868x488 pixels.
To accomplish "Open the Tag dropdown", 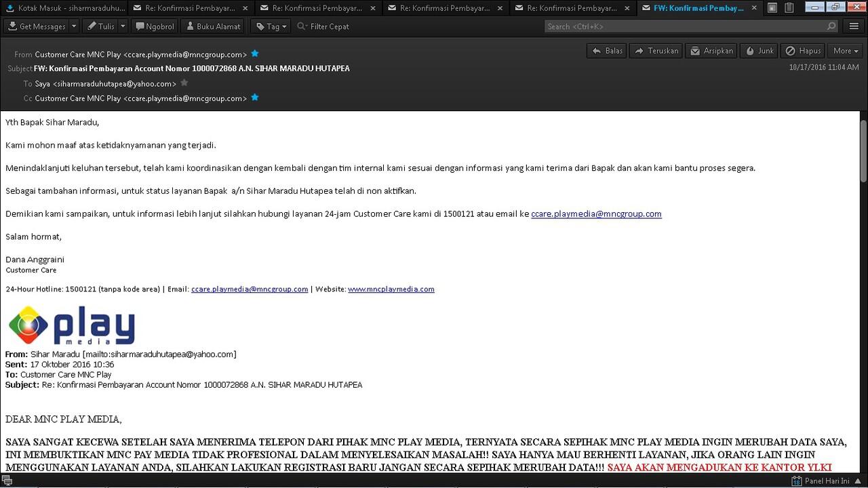I will 271,26.
